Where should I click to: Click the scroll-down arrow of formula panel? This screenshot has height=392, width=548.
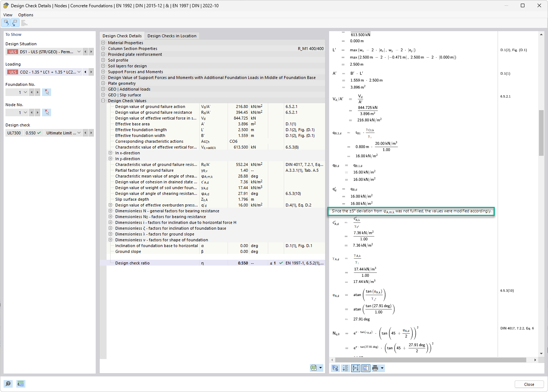tap(541, 354)
